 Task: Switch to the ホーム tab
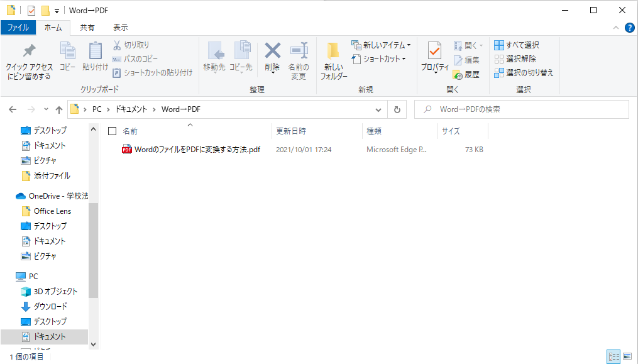click(53, 28)
